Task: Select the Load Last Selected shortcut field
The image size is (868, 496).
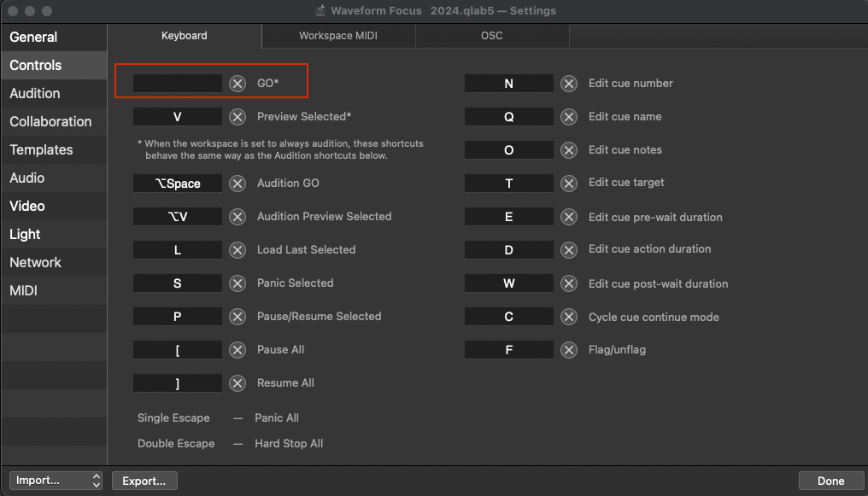Action: (x=178, y=250)
